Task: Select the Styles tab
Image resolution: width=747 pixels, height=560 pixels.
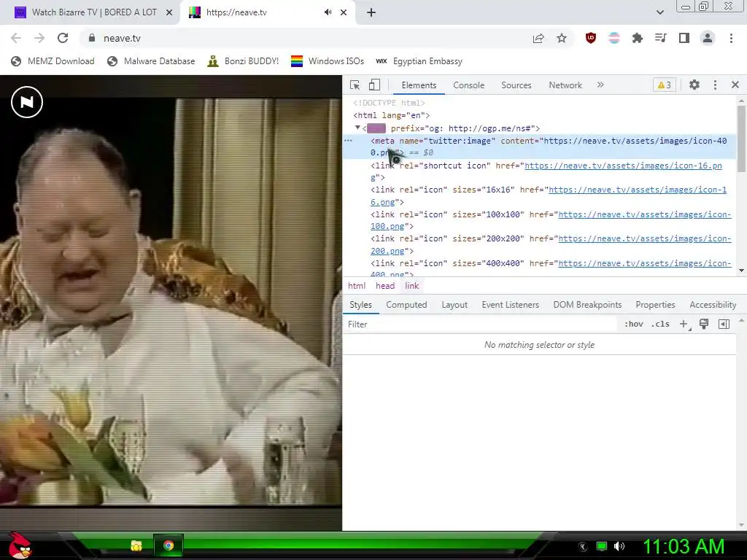Action: 360,305
